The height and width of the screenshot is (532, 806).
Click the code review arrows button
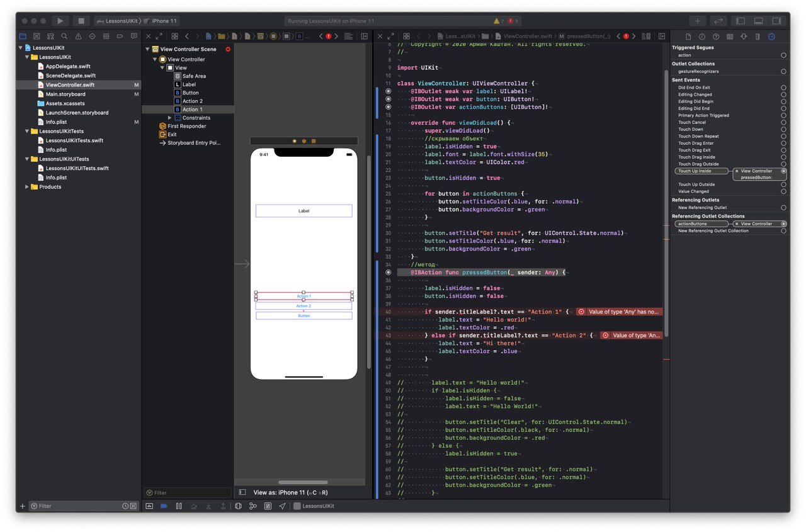tap(718, 21)
